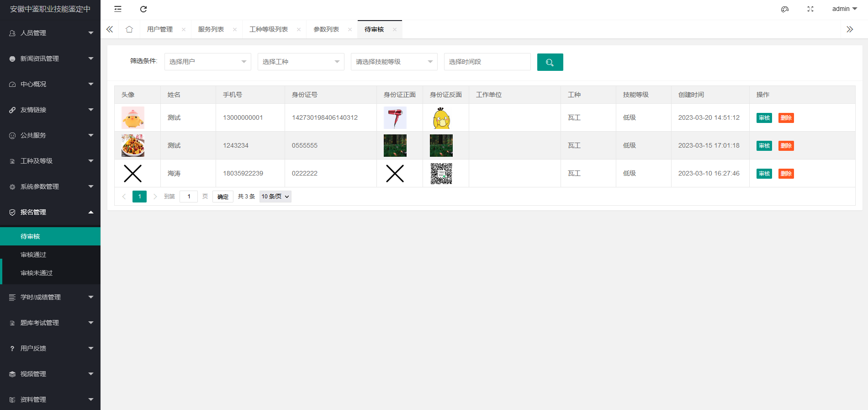This screenshot has height=410, width=868.
Task: Open the 选择工种 dropdown
Action: pyautogui.click(x=301, y=62)
